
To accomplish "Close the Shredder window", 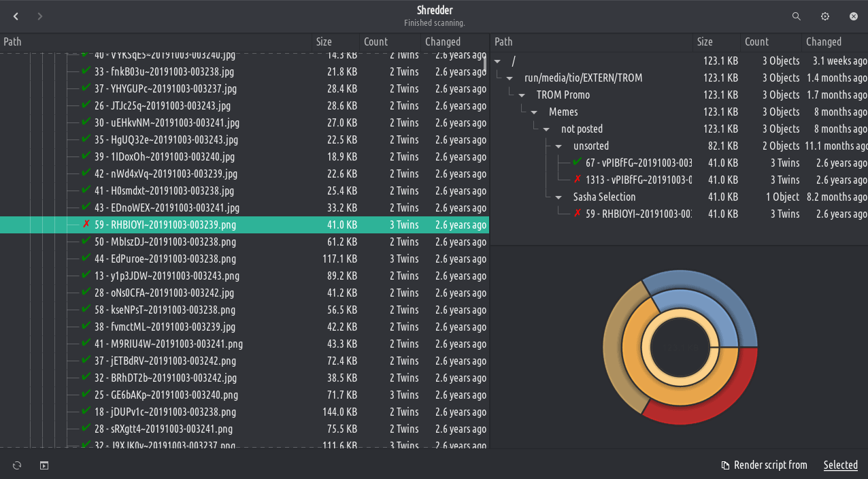I will [854, 16].
